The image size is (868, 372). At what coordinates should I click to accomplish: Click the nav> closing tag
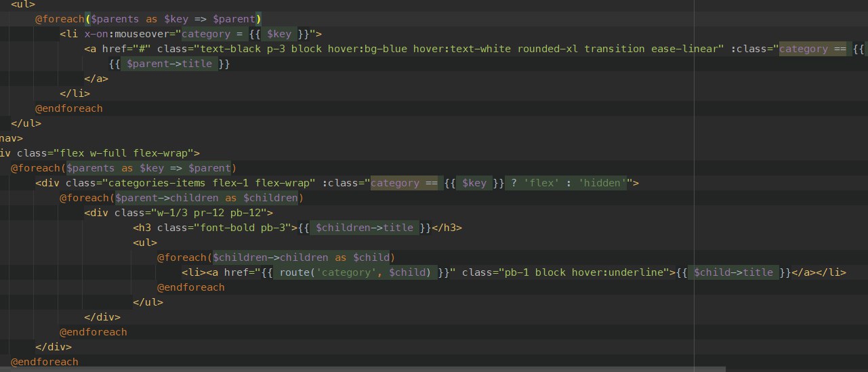[x=12, y=138]
